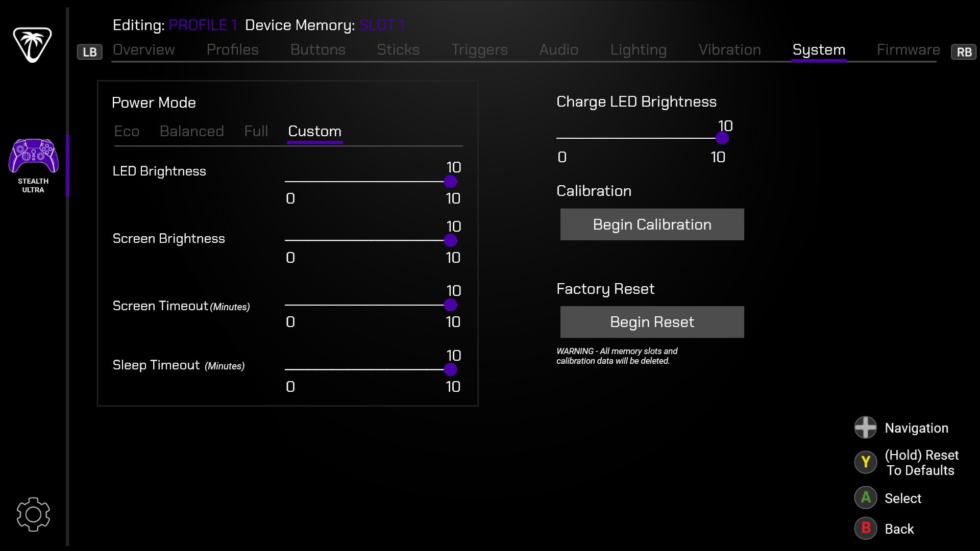Open settings via the gear icon
Viewport: 980px width, 551px height.
33,514
